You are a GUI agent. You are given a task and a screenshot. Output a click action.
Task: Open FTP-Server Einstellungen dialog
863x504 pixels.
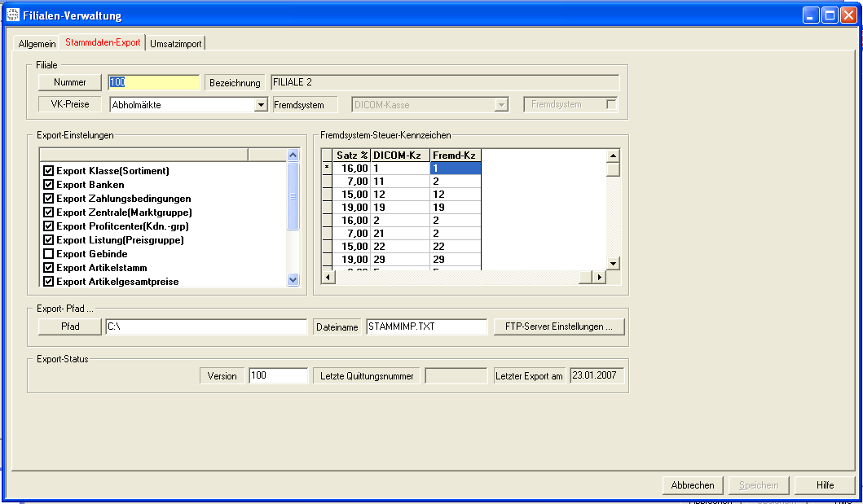(x=558, y=327)
